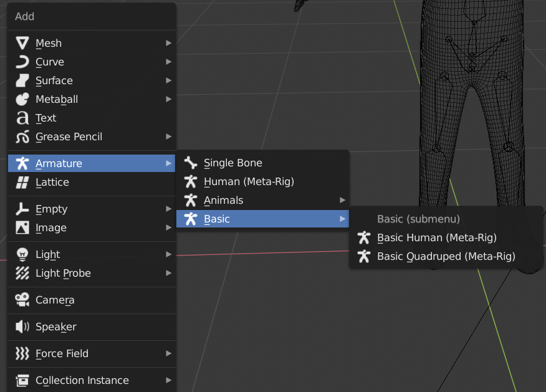546x392 pixels.
Task: Click the Light bulb icon
Action: tap(22, 254)
